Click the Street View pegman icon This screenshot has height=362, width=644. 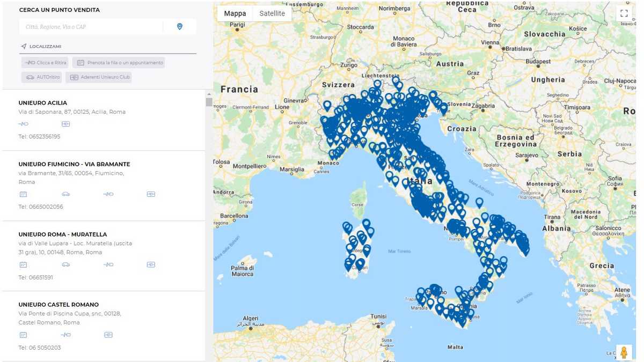pos(624,352)
